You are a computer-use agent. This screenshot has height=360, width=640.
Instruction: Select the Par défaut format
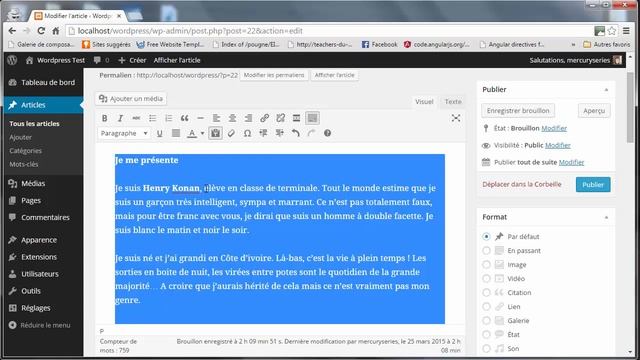coord(486,236)
